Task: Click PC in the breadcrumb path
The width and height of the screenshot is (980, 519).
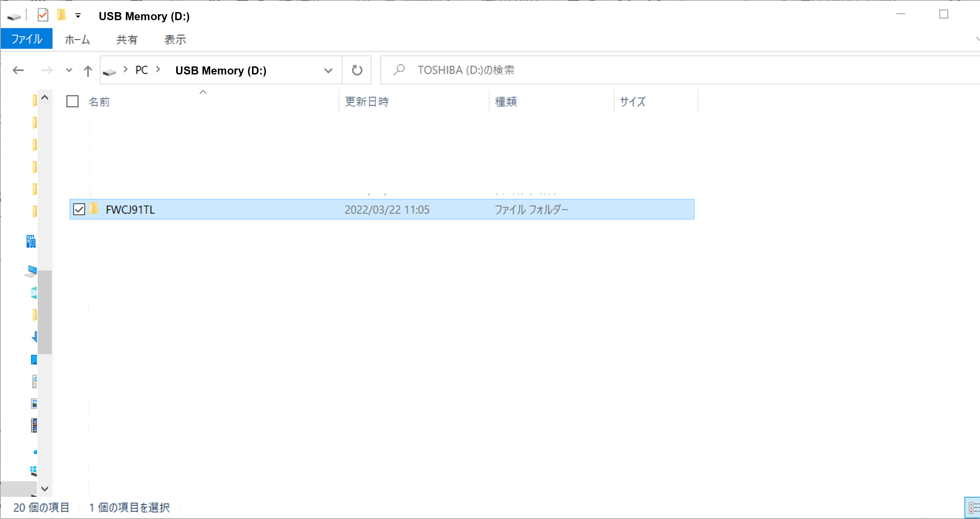Action: (x=141, y=70)
